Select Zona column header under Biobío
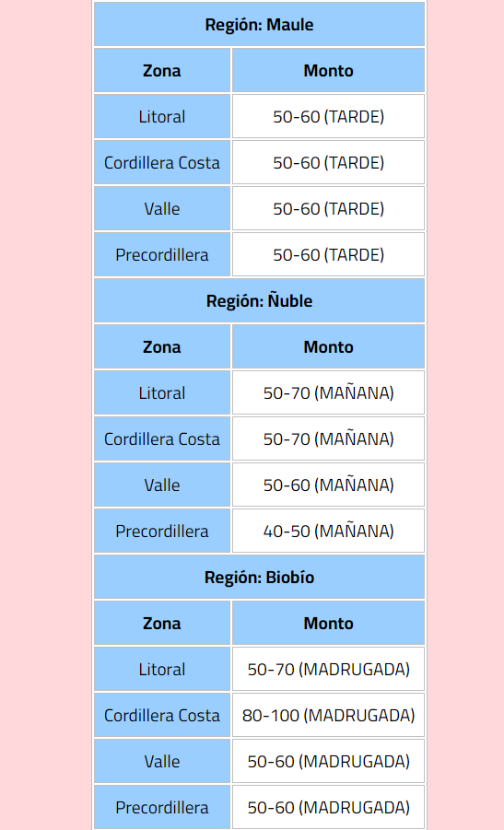Screen dimensions: 504x830 pyautogui.click(x=162, y=623)
